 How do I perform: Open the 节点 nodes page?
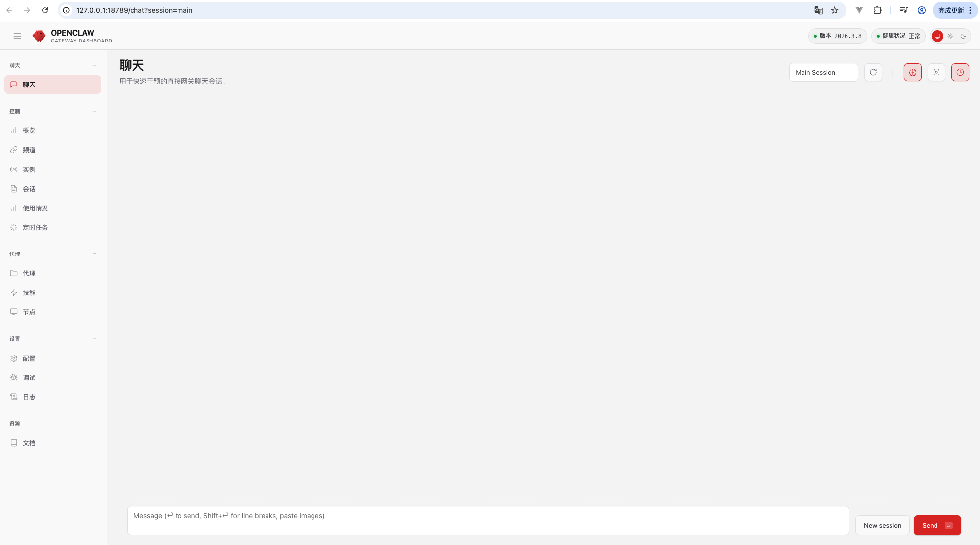[53, 312]
